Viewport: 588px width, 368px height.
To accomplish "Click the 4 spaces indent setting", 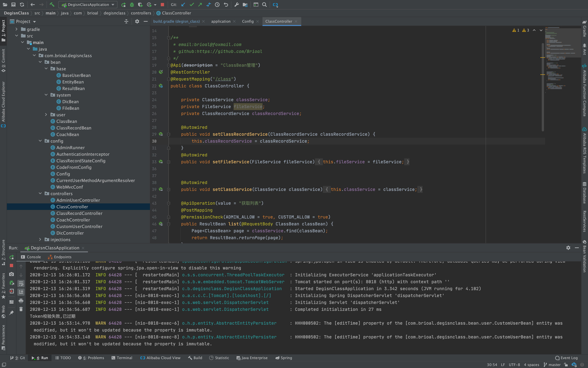I will 531,365.
